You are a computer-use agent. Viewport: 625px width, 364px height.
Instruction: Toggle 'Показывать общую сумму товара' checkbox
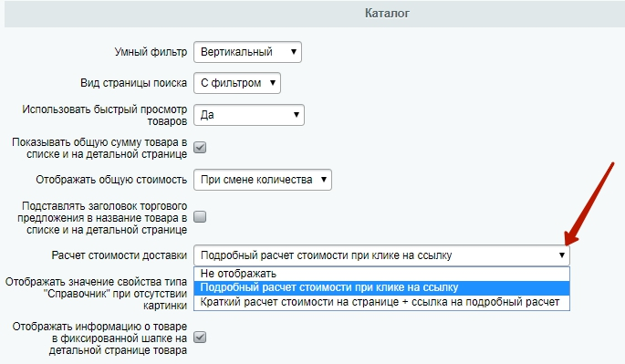tap(200, 148)
